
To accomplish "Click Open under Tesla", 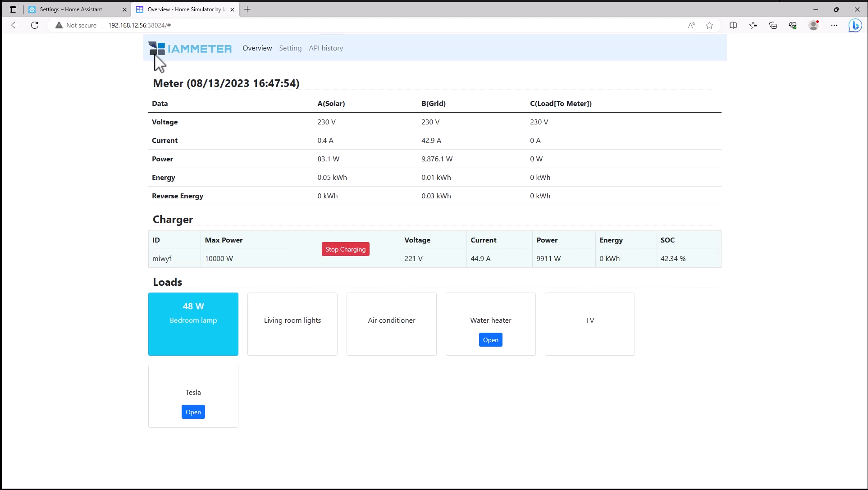I will pyautogui.click(x=193, y=412).
